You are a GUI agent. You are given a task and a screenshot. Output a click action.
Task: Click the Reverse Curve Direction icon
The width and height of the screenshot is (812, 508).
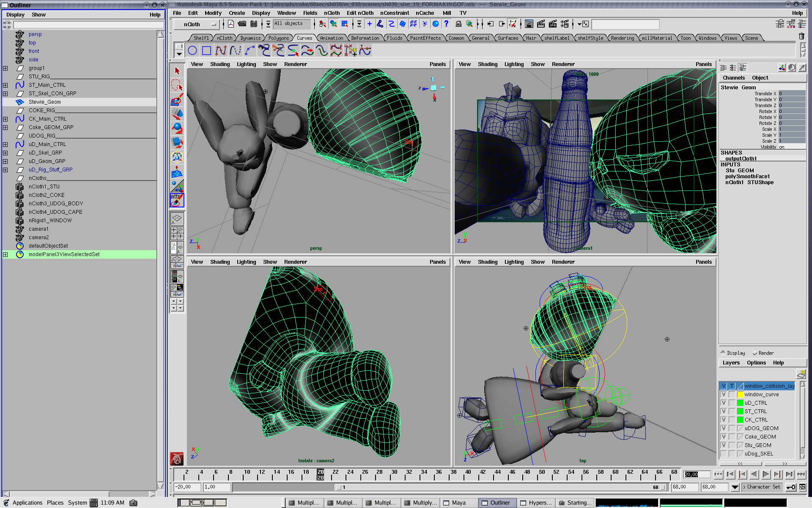(x=307, y=51)
